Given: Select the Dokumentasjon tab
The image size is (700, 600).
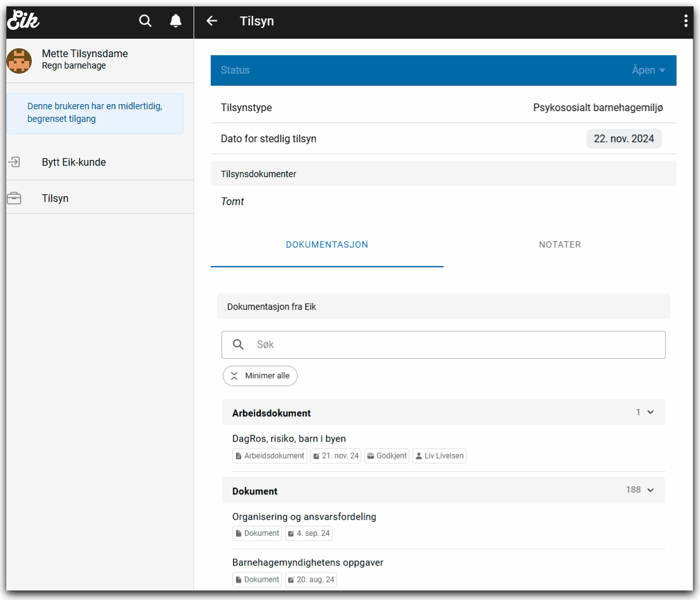Looking at the screenshot, I should point(327,244).
